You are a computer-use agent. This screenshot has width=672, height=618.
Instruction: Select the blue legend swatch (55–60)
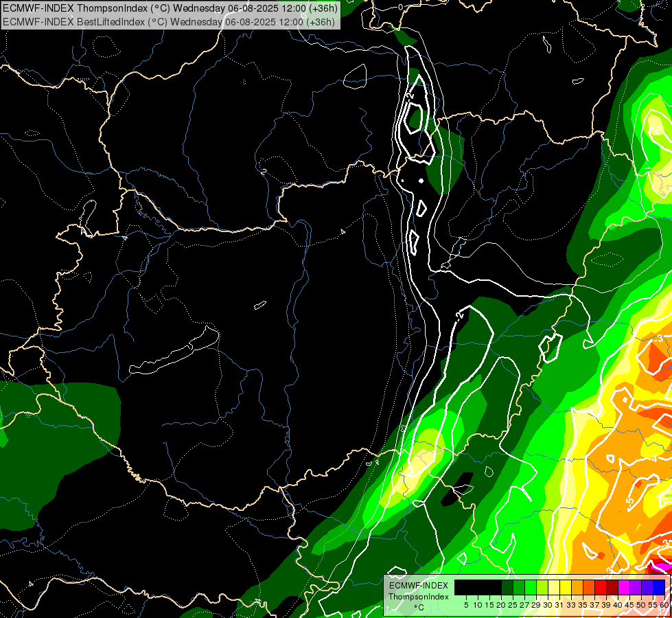tap(659, 588)
